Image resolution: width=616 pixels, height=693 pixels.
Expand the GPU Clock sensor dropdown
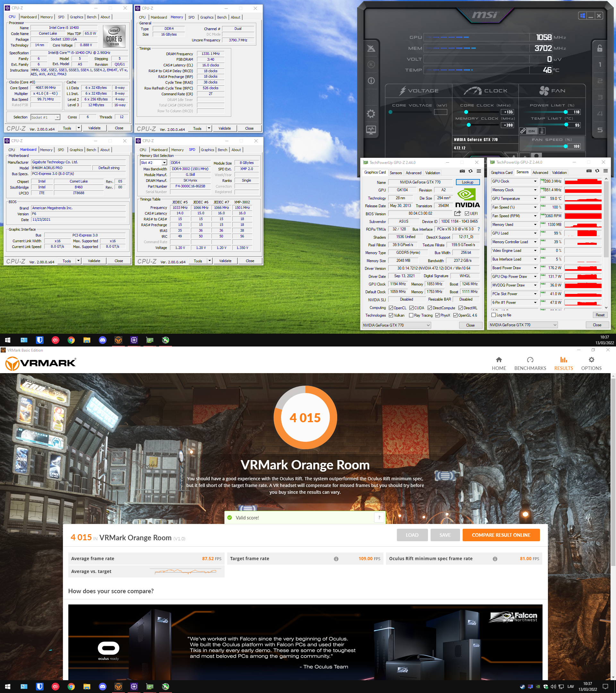(535, 181)
